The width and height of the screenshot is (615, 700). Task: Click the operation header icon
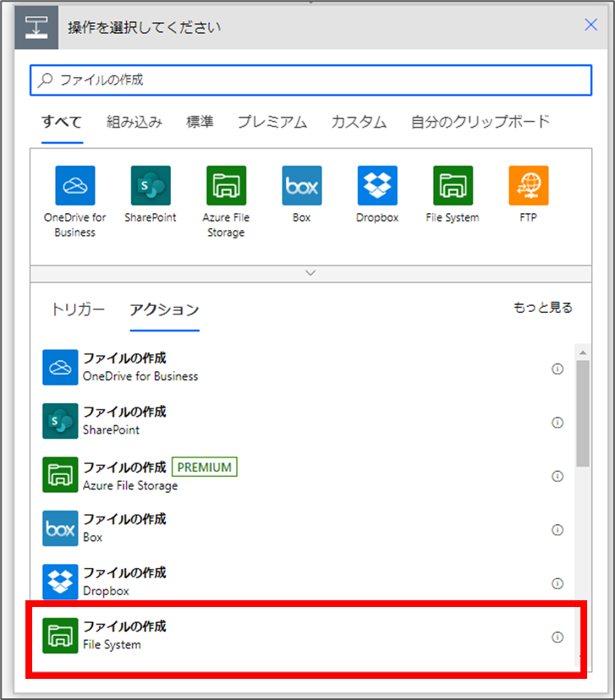[36, 27]
